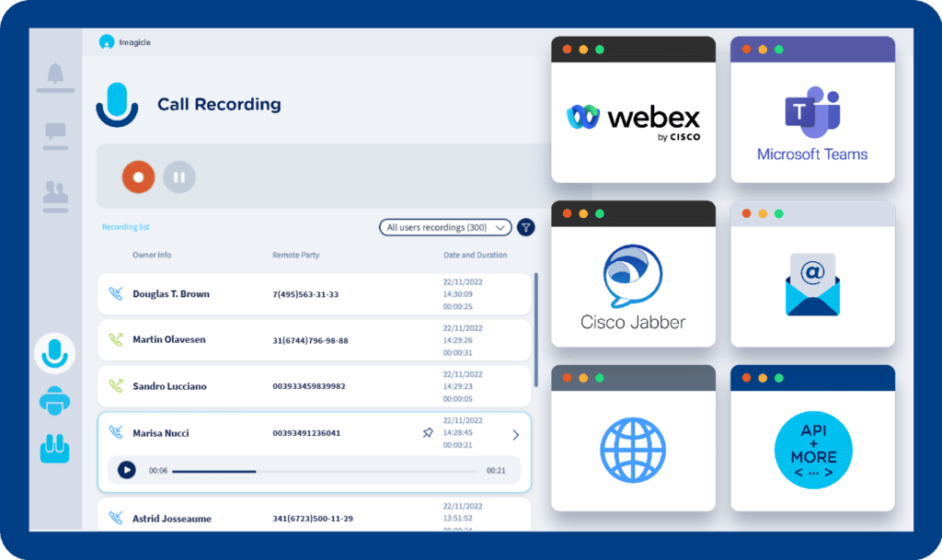The image size is (942, 560).
Task: Open the contacts sidebar icon
Action: [55, 195]
